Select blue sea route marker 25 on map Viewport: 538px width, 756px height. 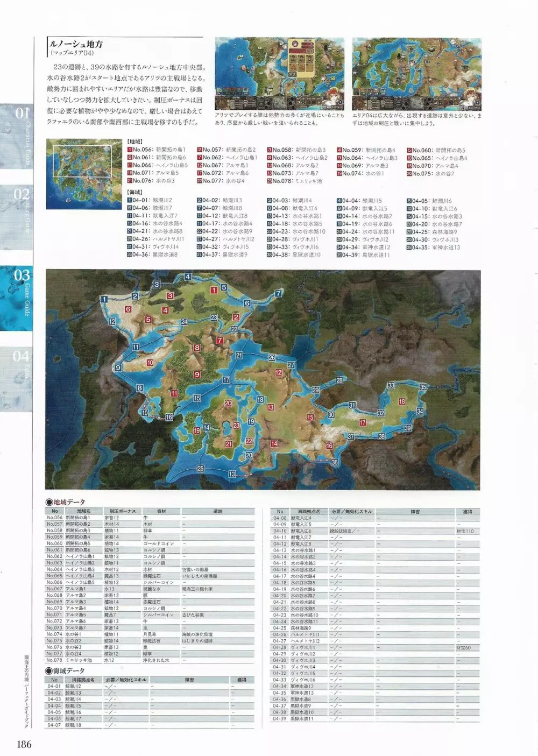pos(200,469)
